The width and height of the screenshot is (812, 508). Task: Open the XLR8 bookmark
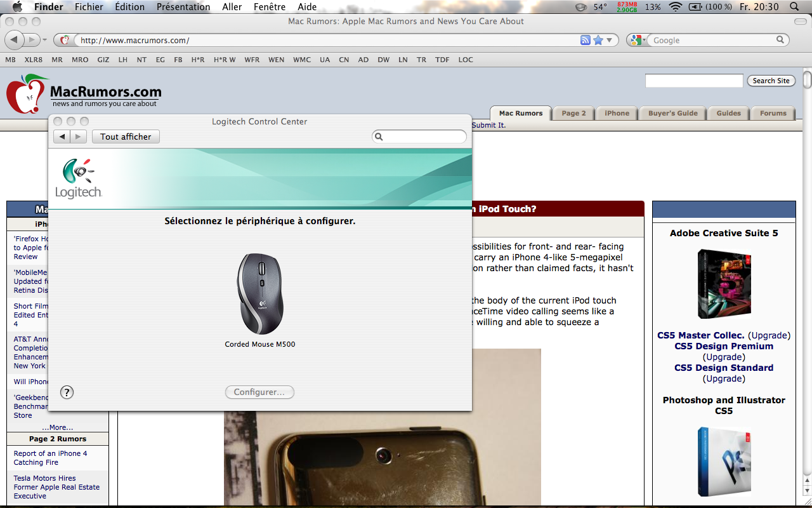point(34,60)
